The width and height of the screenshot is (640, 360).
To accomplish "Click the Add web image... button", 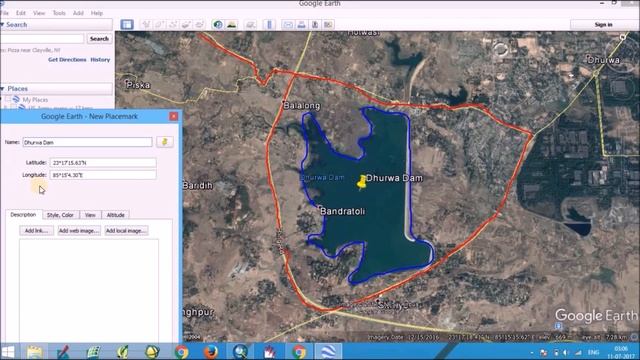I will pos(79,231).
